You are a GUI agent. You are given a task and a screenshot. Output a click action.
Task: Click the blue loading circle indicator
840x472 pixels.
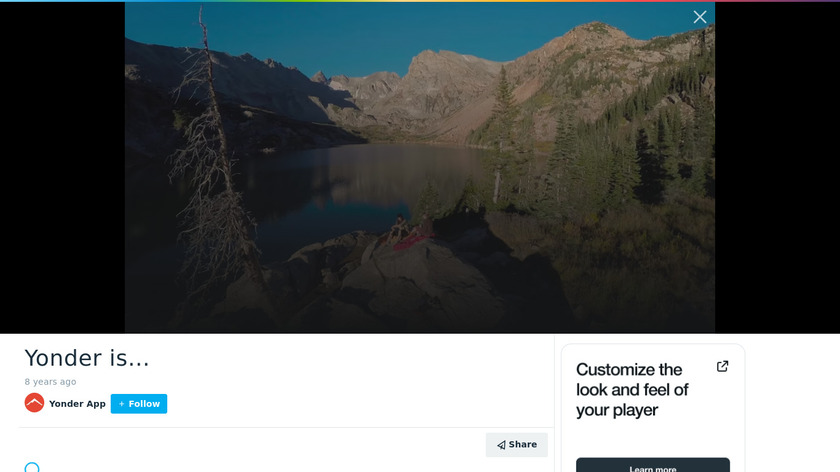click(x=32, y=467)
